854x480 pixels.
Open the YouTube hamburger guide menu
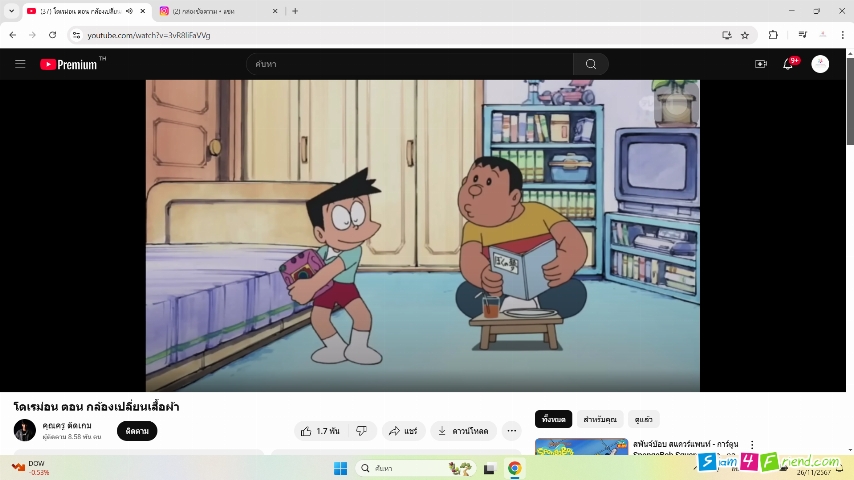pyautogui.click(x=20, y=64)
